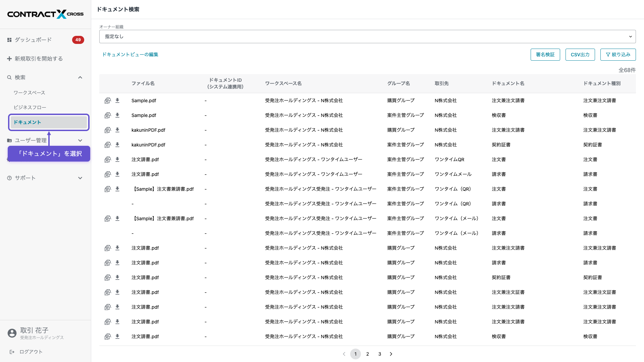Screen dimensions: 644x362
Task: Download Sample.pdf in the 注文兼注文請書 row
Action: [x=117, y=101]
